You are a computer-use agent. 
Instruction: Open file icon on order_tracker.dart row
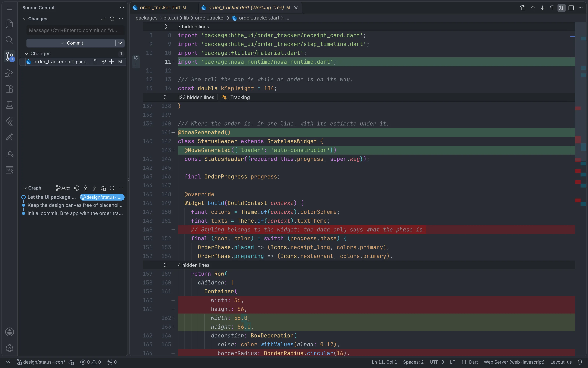tap(95, 62)
